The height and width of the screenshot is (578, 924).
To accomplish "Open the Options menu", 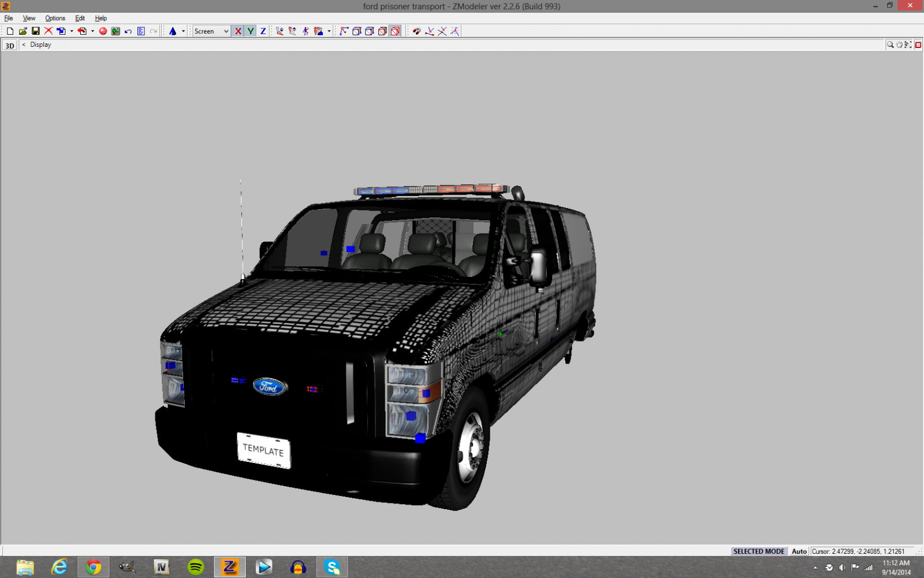I will pos(55,18).
